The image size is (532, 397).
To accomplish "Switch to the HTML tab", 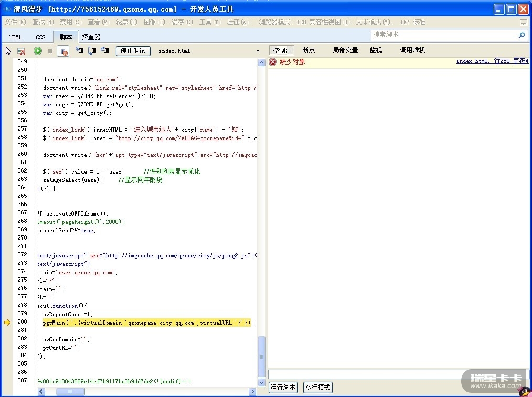I will point(16,37).
